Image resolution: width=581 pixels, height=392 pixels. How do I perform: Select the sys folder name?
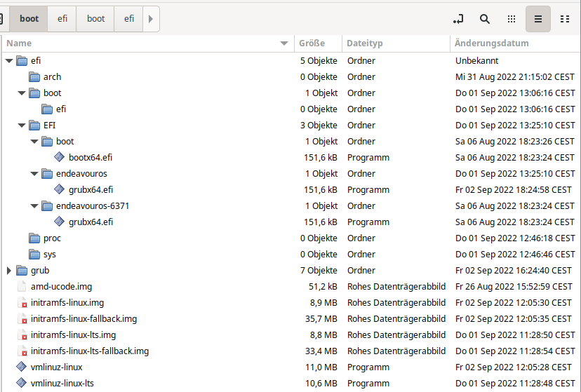click(x=50, y=255)
